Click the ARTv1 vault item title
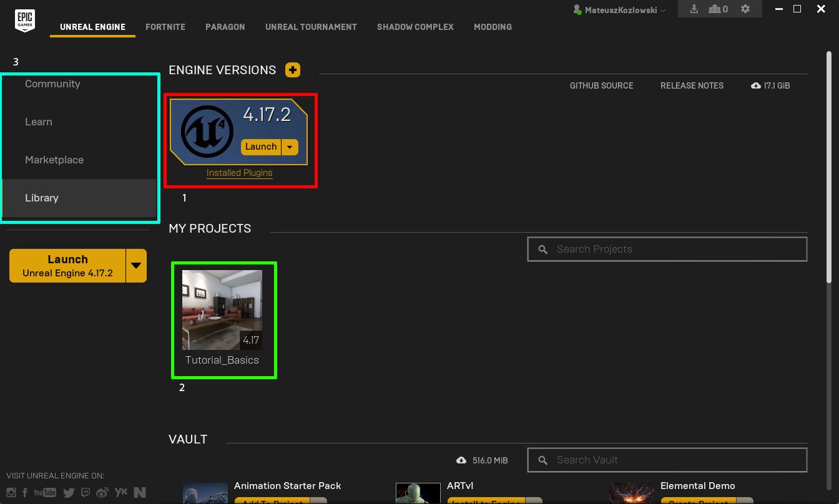 pyautogui.click(x=461, y=485)
